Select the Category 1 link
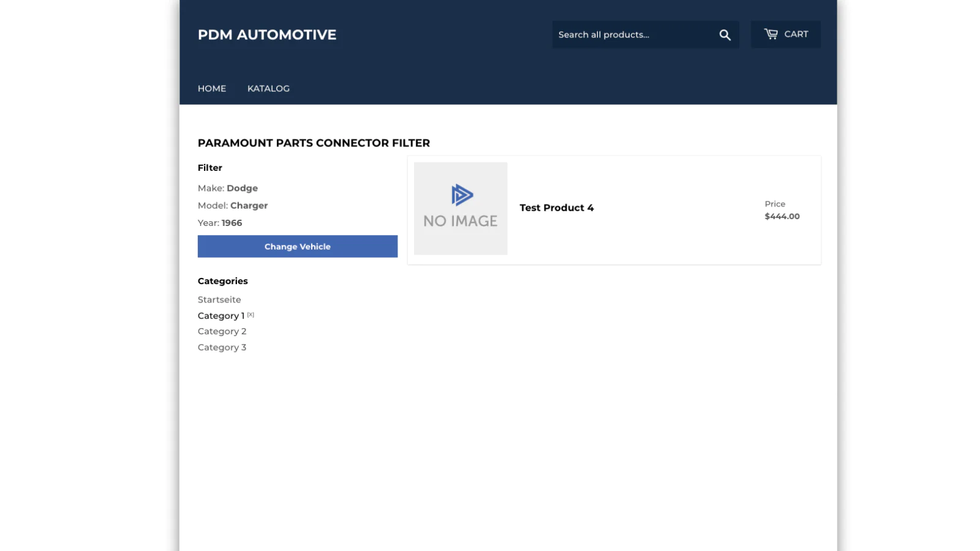 221,316
